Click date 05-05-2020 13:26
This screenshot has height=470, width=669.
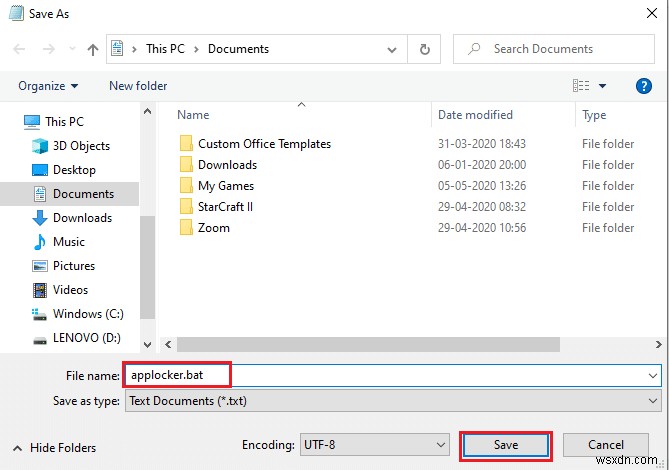(482, 186)
